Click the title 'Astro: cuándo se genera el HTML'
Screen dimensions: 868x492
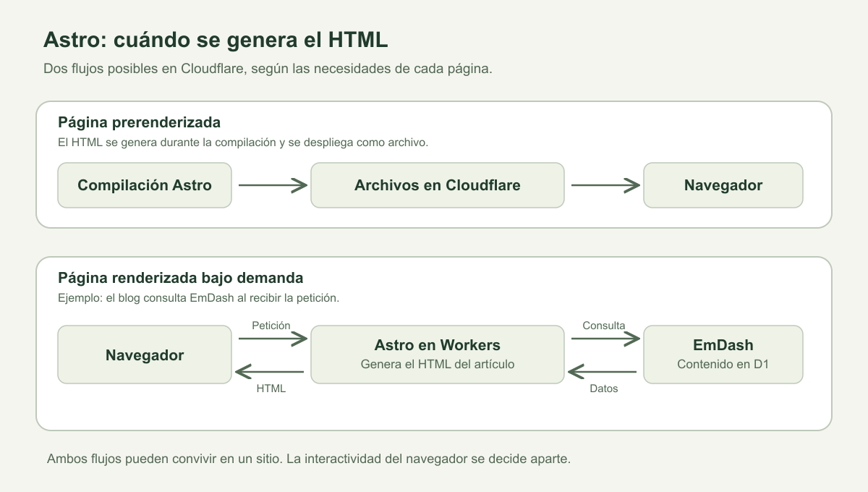(216, 40)
